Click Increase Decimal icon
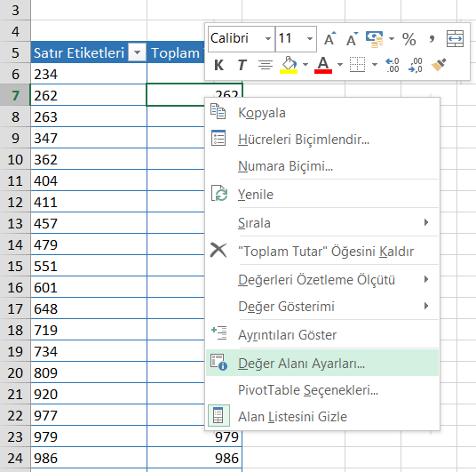 click(393, 65)
